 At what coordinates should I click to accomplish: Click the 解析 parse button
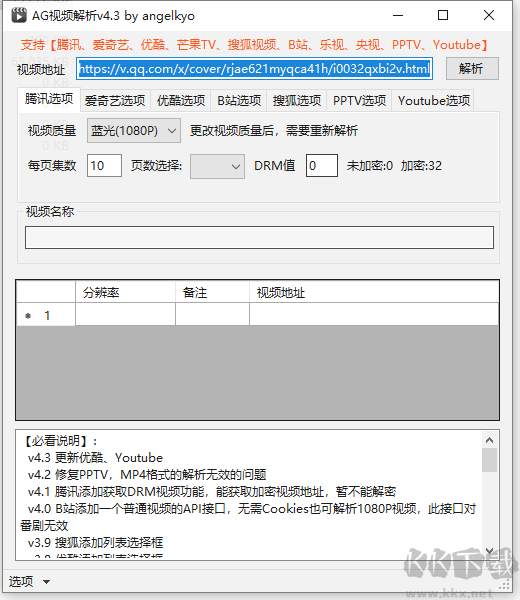click(x=472, y=69)
